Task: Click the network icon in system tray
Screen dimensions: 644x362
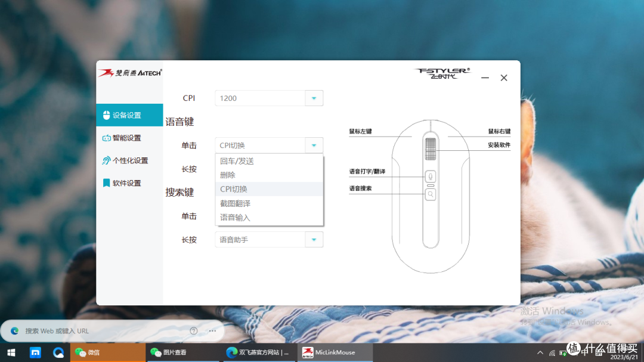Action: (x=552, y=353)
